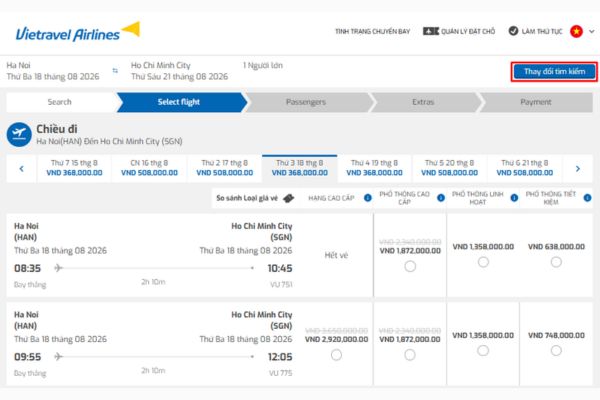
Task: Show later dates with right arrow
Action: [x=578, y=168]
